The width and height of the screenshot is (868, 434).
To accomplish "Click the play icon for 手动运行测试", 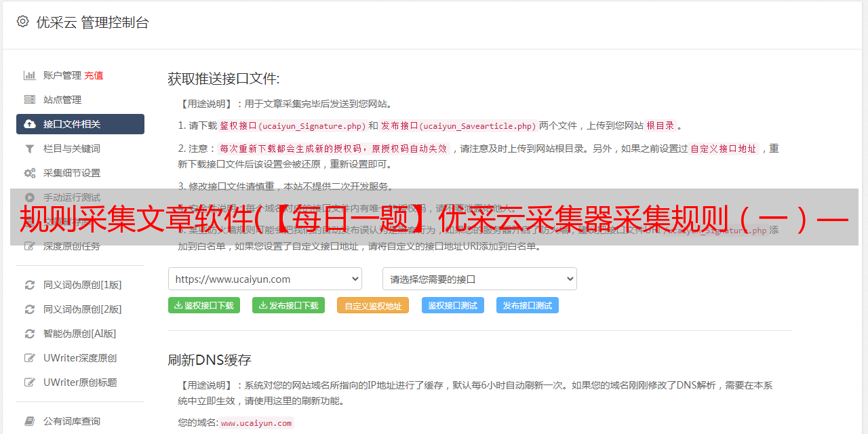I will pos(30,197).
